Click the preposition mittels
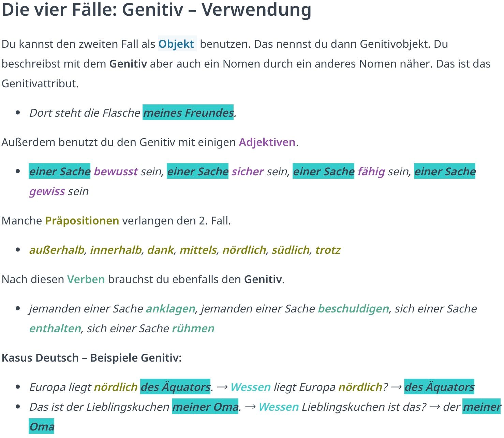Viewport: 504px width, 438px height. coord(198,250)
